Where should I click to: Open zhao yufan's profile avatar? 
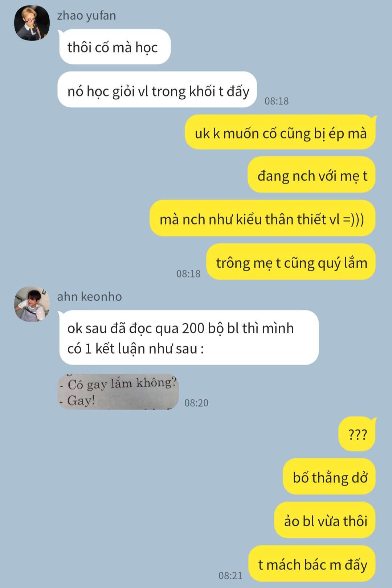[x=32, y=23]
